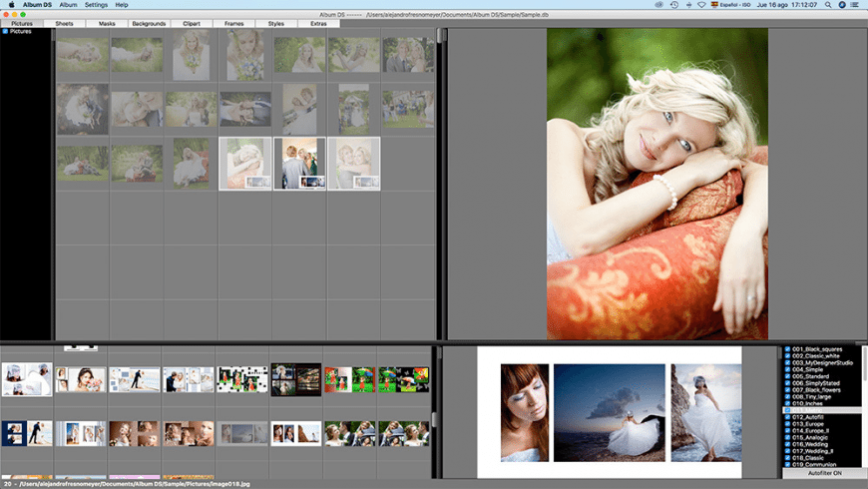Open the Settings menu
This screenshot has width=868, height=489.
click(x=96, y=4)
